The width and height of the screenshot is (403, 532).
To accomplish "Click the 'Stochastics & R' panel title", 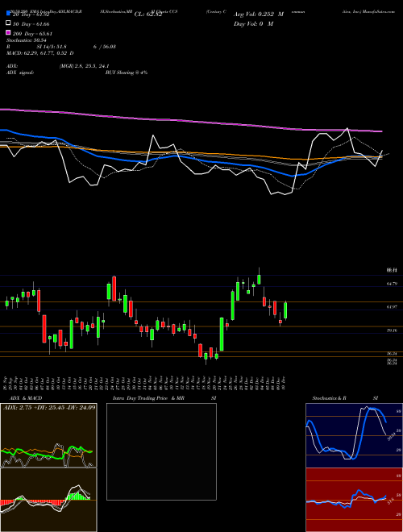I will [x=330, y=398].
